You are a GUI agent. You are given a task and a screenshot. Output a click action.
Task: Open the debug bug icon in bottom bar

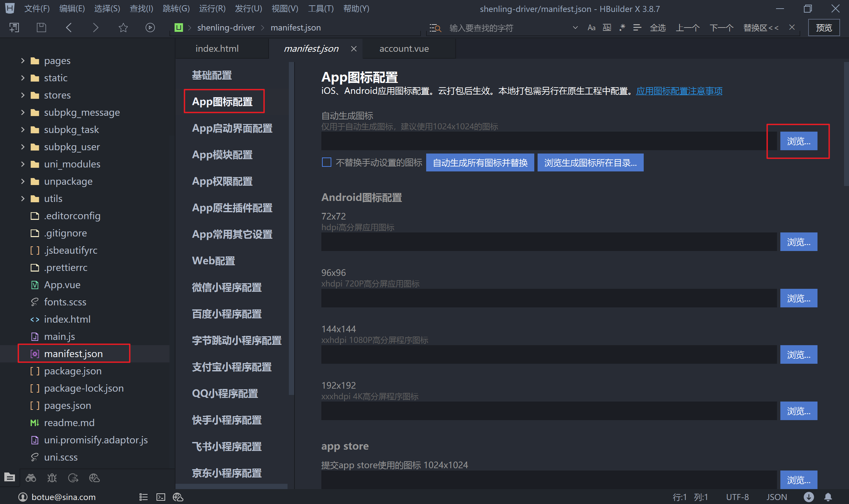52,478
